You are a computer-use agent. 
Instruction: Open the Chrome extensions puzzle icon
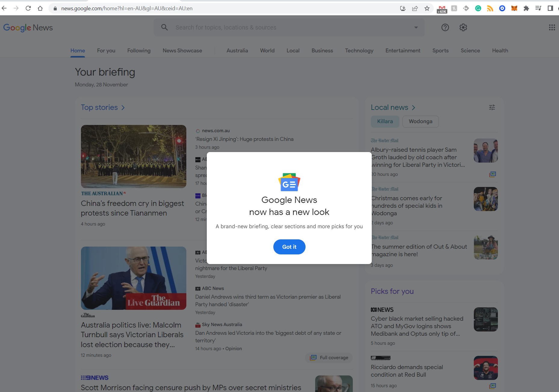click(526, 8)
